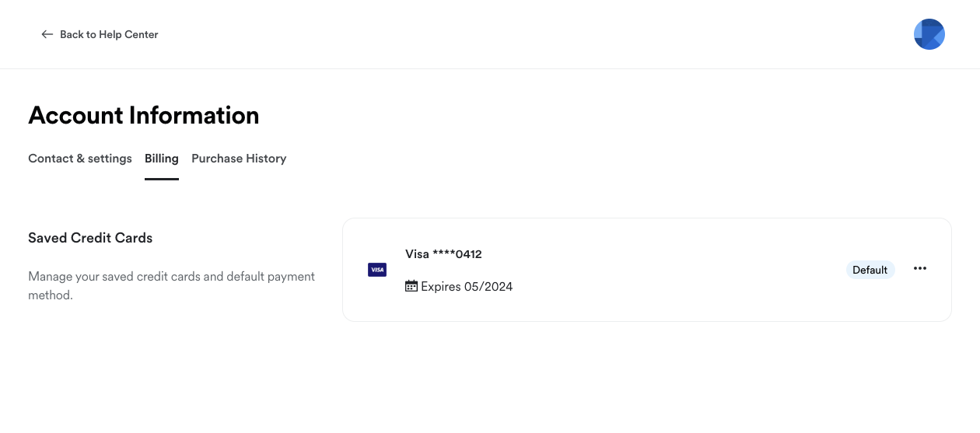Click the back arrow icon
The image size is (980, 433).
pos(47,34)
